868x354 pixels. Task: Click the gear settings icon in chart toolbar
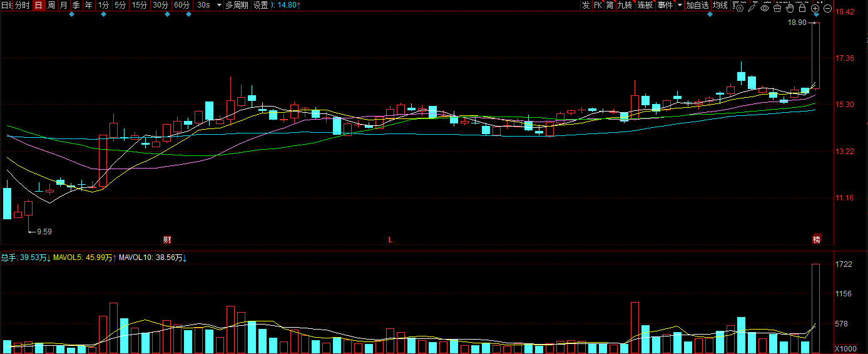(x=740, y=8)
